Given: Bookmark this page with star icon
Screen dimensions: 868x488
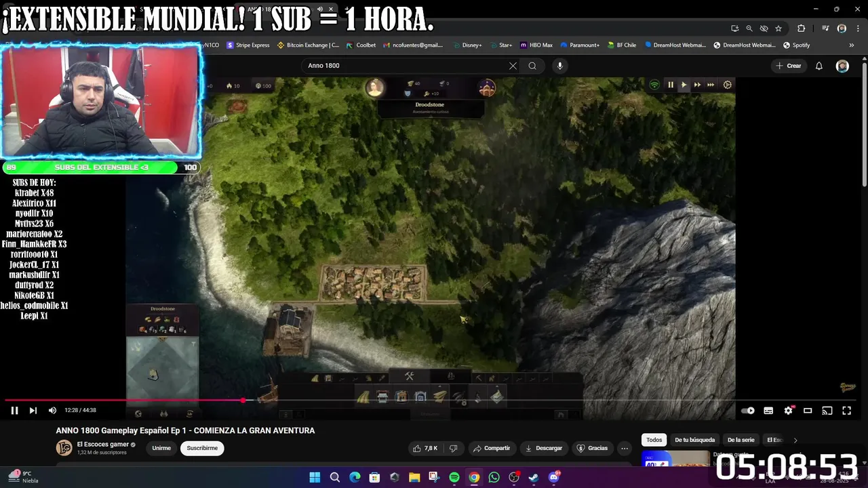Looking at the screenshot, I should [778, 28].
